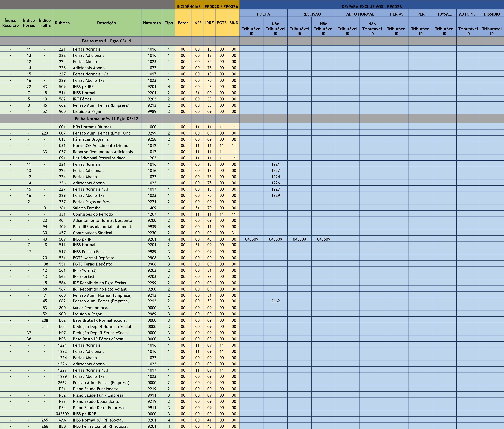Select rubrica code 'PS2'
Image resolution: width=504 pixels, height=429 pixels.
point(62,395)
